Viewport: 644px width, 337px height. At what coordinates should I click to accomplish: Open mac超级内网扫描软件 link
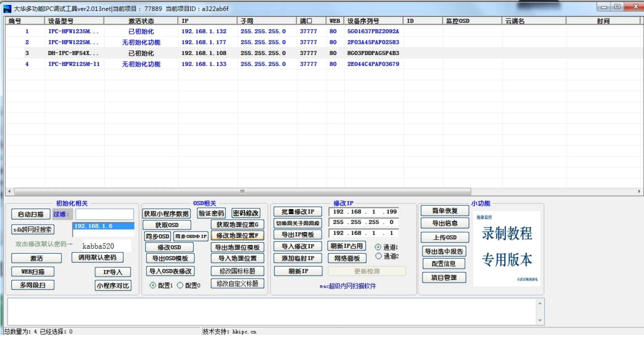coord(348,286)
